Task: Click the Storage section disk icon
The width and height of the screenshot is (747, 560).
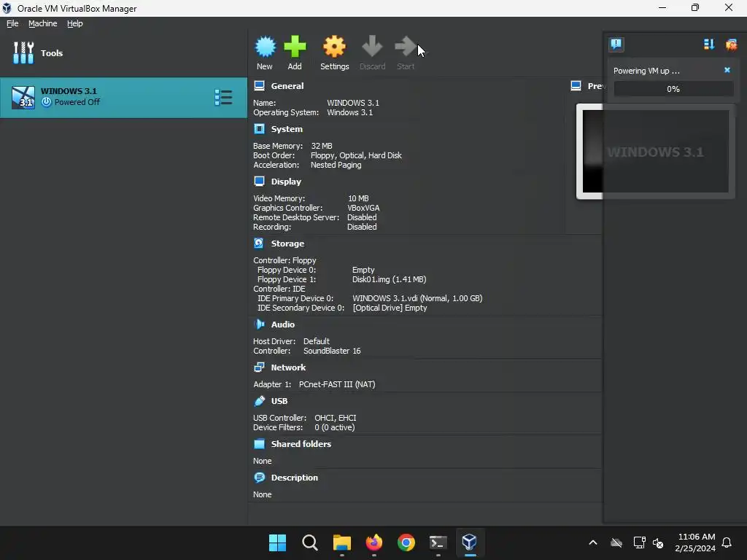Action: (x=259, y=244)
